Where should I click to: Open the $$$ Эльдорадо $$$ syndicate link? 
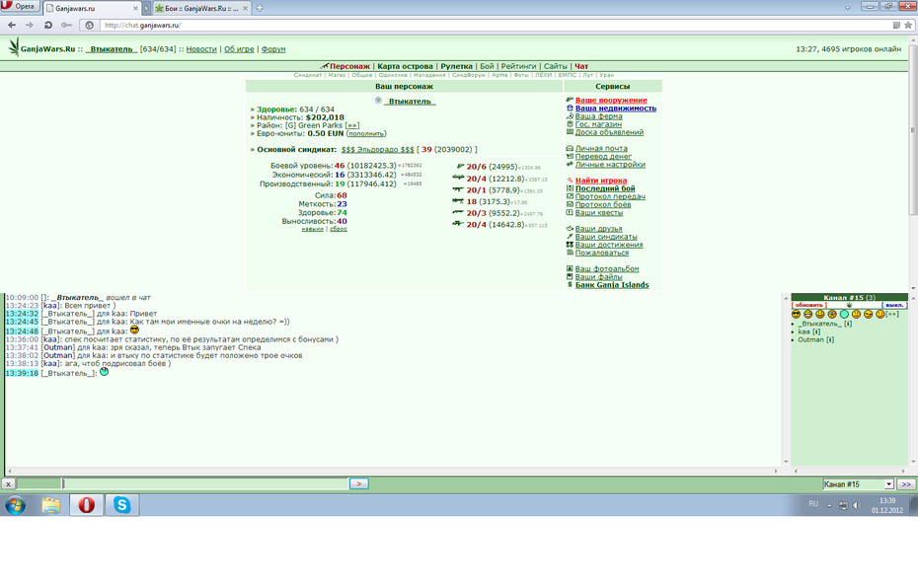[x=378, y=149]
